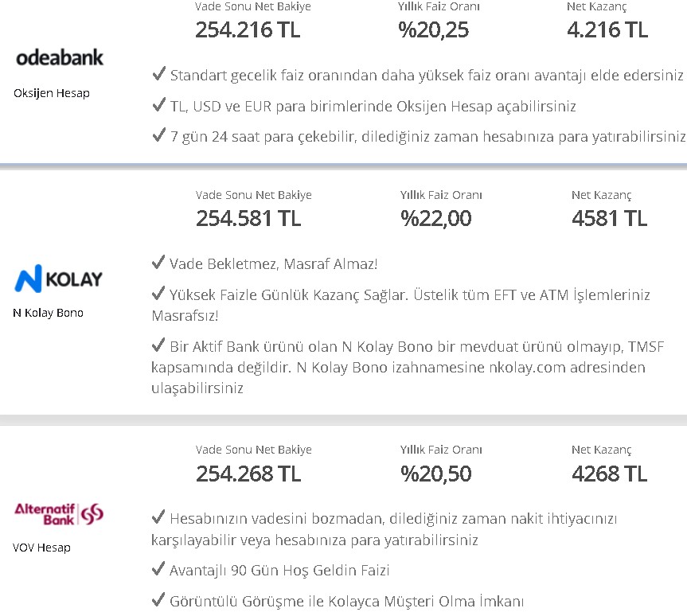The width and height of the screenshot is (687, 616).
Task: Click the %20,25 interest rate figure
Action: pyautogui.click(x=433, y=29)
